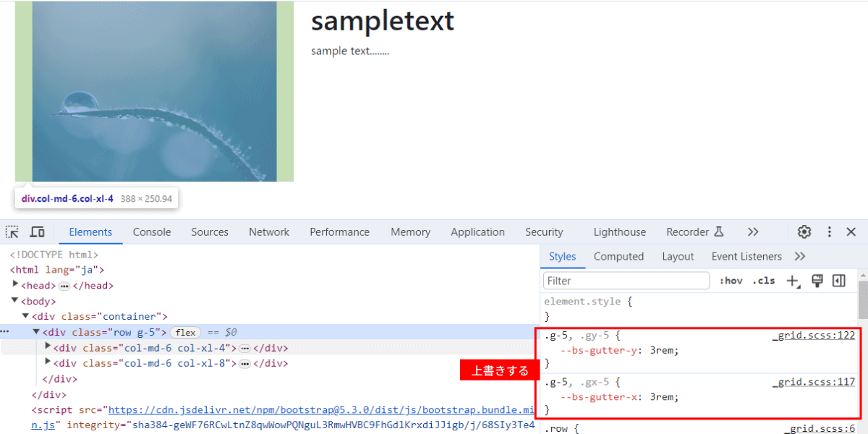868x434 pixels.
Task: Expand collapsed head element ellipsis
Action: [x=64, y=286]
